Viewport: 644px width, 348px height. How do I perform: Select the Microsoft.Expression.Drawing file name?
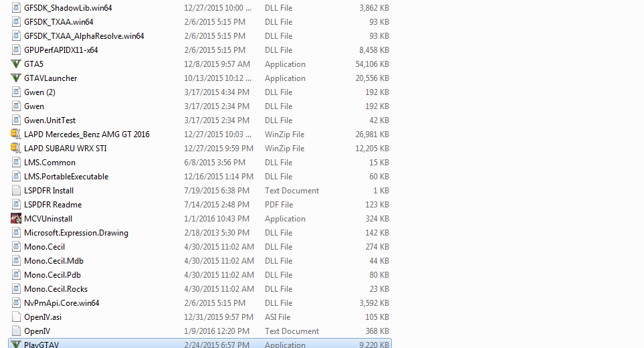click(x=76, y=233)
